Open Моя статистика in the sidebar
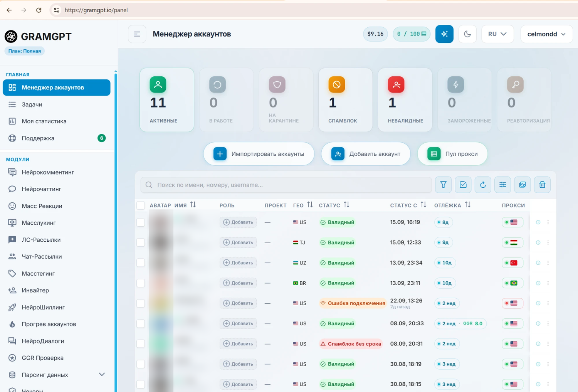 57,121
